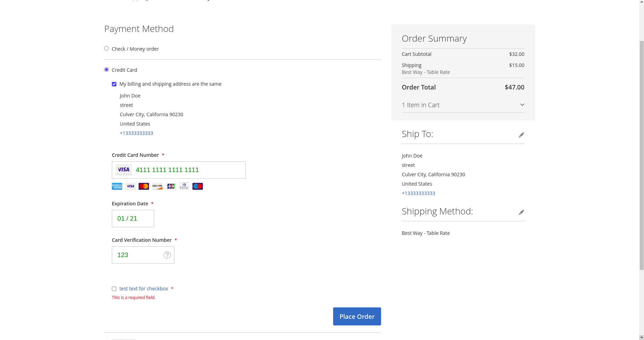Click the Mastercard card icon

[x=144, y=186]
